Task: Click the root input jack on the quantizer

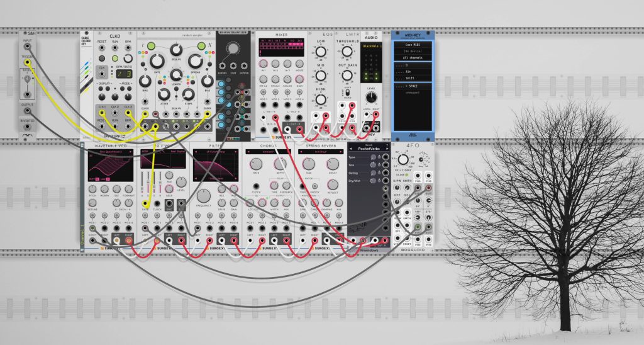Action: [x=233, y=66]
